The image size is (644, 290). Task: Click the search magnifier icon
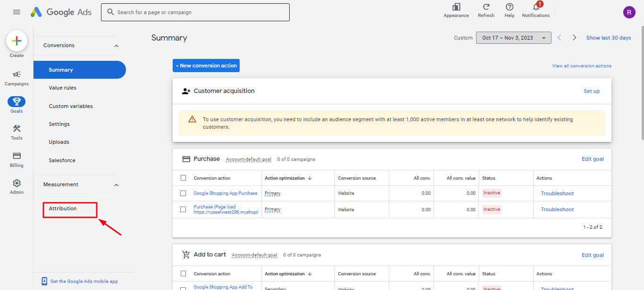coord(110,12)
